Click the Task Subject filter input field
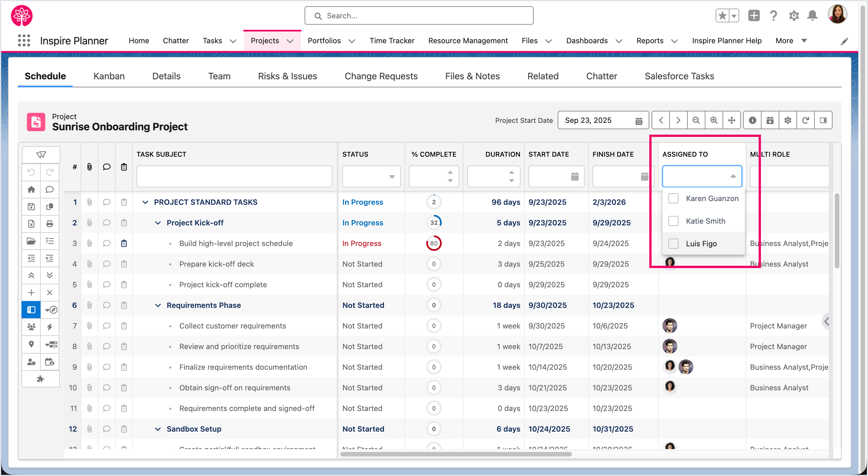 click(x=234, y=177)
